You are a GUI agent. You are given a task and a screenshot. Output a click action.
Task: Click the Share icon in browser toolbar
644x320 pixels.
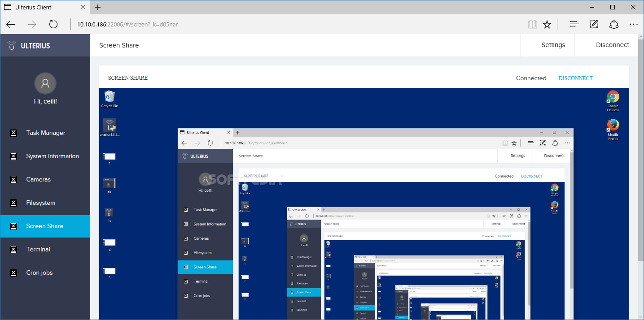[x=614, y=24]
